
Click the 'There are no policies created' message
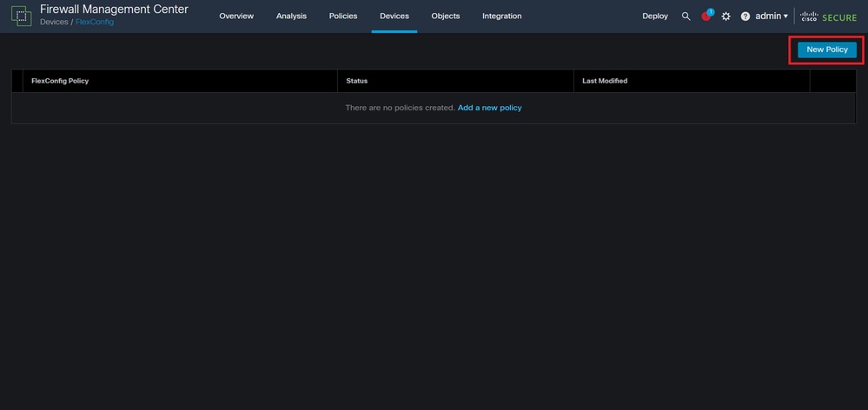pos(400,108)
